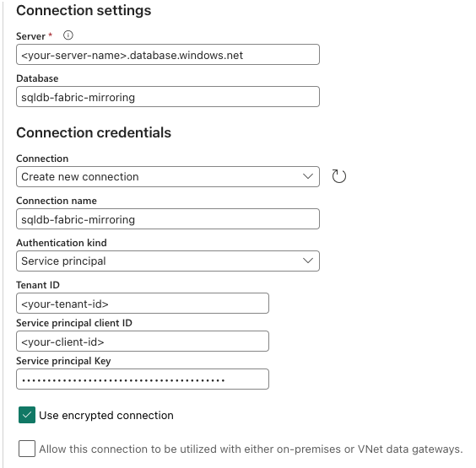Viewport: 476px width, 468px height.
Task: Focus the Service principal client ID field
Action: 143,342
